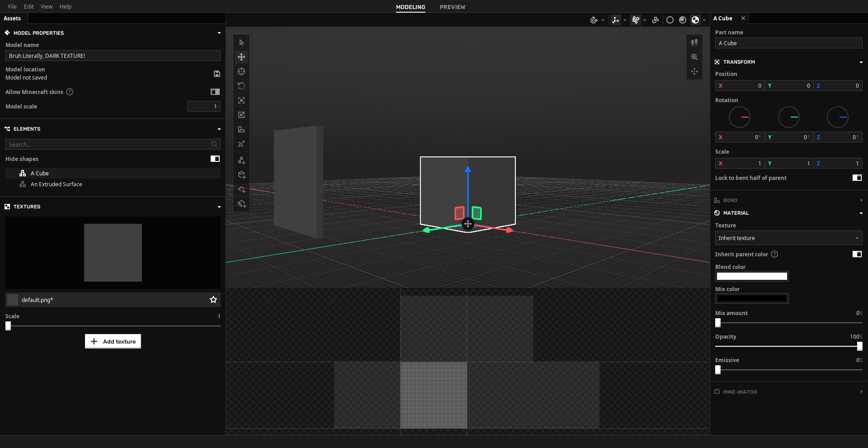This screenshot has height=448, width=868.
Task: Enable walk navigation footsteps icon
Action: 694,42
